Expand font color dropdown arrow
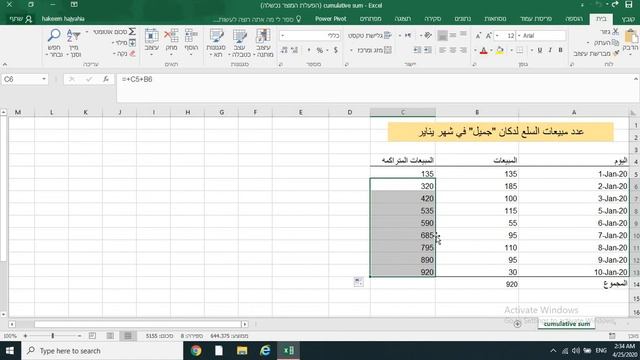640x360 pixels. coord(475,51)
